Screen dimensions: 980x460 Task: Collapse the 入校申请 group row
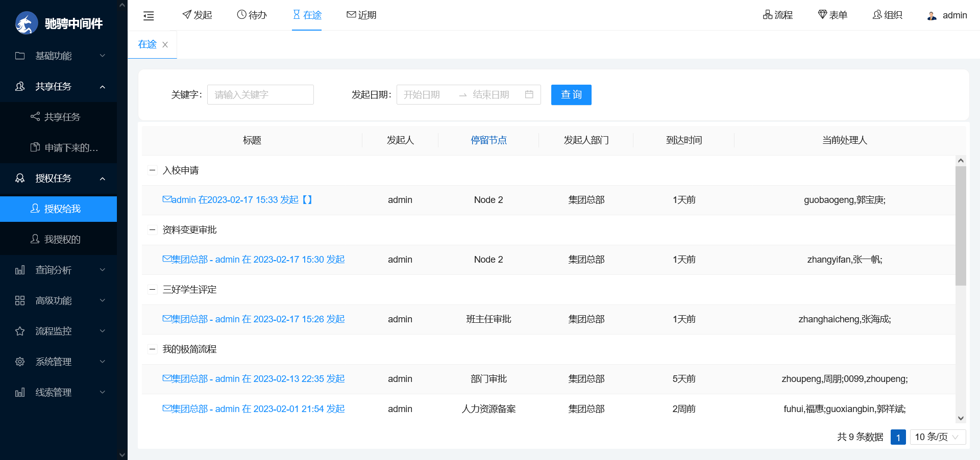[152, 170]
